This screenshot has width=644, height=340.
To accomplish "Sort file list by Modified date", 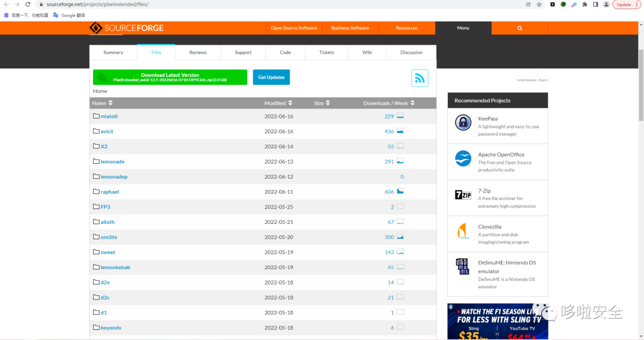I will point(278,104).
